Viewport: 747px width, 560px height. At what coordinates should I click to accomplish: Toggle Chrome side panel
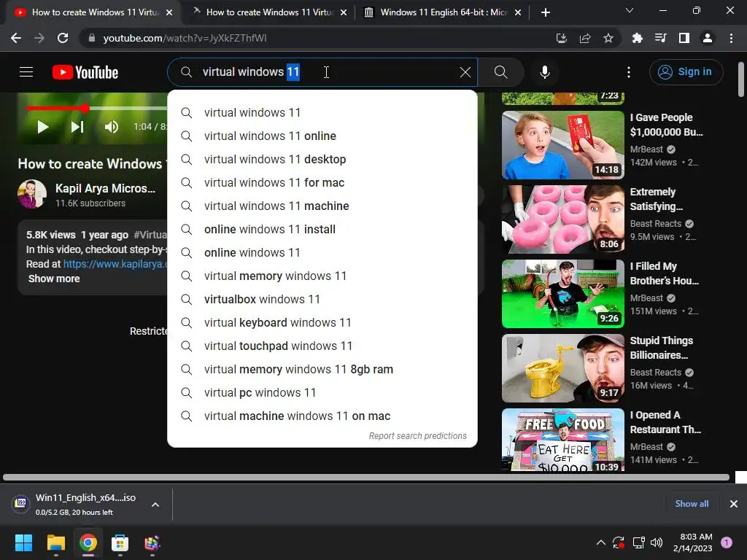tap(684, 38)
